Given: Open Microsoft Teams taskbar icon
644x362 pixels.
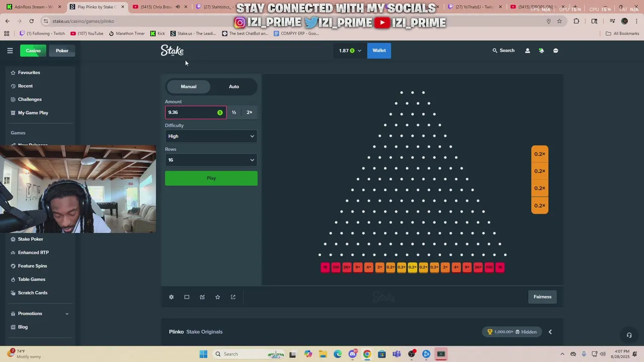Looking at the screenshot, I should point(396,354).
